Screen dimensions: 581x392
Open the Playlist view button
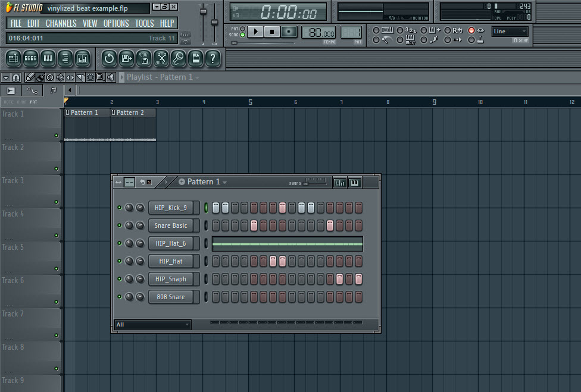pos(13,58)
